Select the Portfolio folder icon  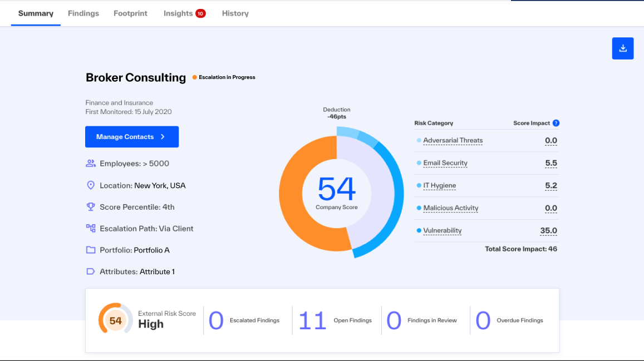point(90,250)
